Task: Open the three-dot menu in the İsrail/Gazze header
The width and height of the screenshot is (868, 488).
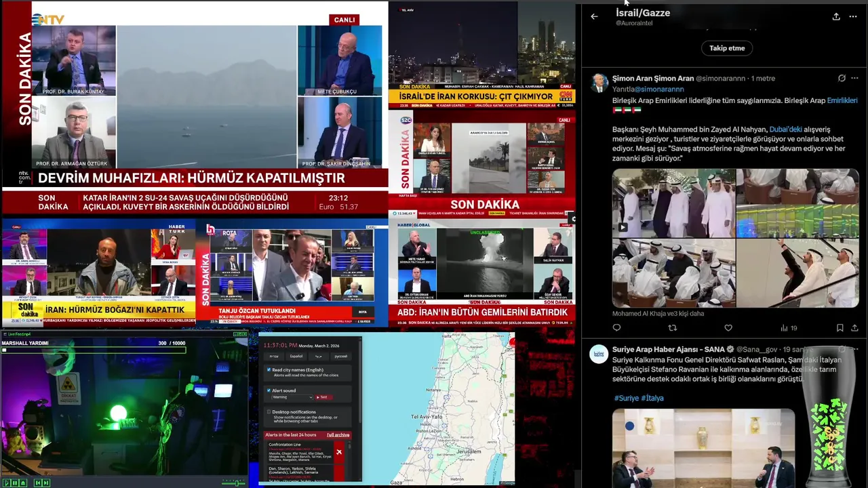Action: pos(853,16)
